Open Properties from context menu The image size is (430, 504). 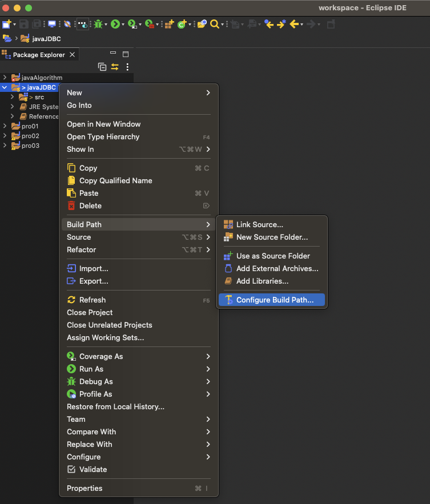[139, 488]
